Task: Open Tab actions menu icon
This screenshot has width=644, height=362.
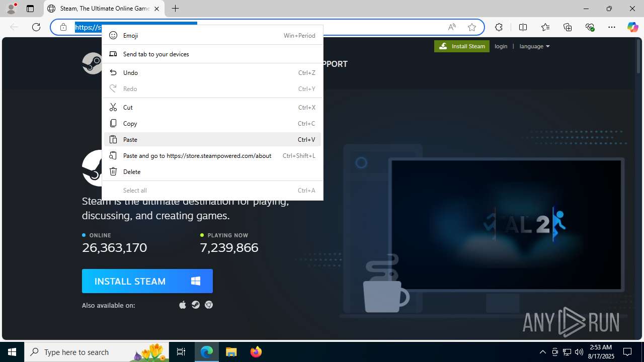Action: [x=30, y=9]
